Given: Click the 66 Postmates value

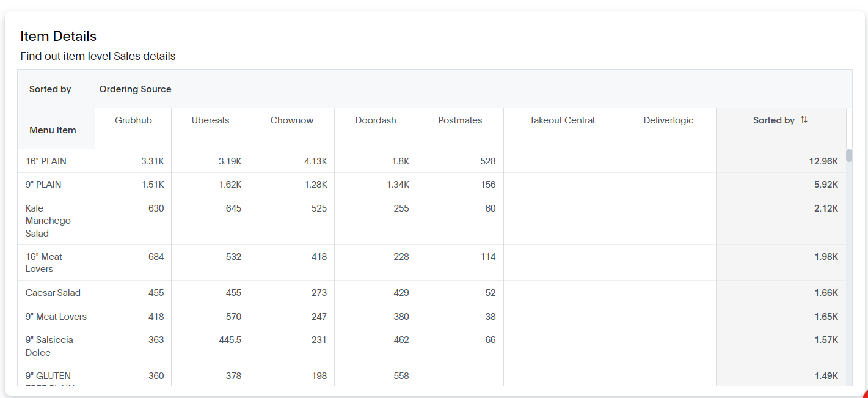Looking at the screenshot, I should tap(491, 340).
